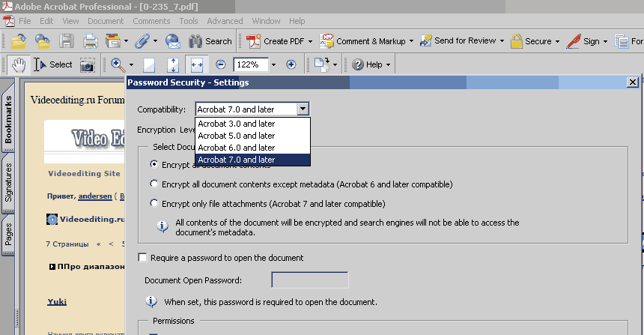
Task: Click the Attach file paperclip icon
Action: (142, 41)
